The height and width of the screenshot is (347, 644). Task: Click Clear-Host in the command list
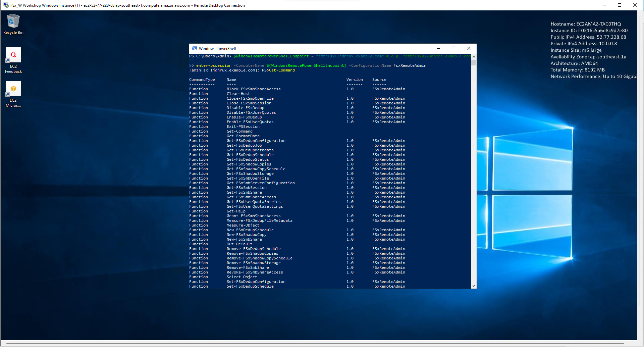[x=238, y=94]
